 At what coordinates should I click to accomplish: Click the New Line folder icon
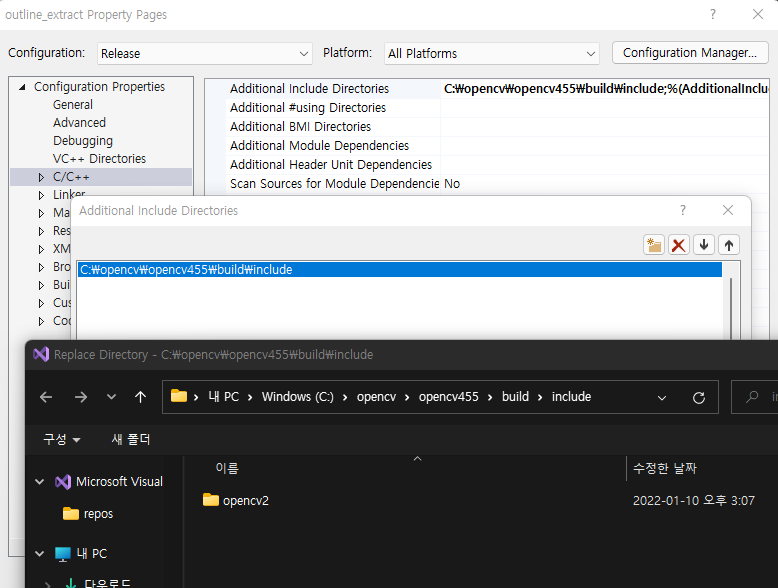tap(653, 245)
